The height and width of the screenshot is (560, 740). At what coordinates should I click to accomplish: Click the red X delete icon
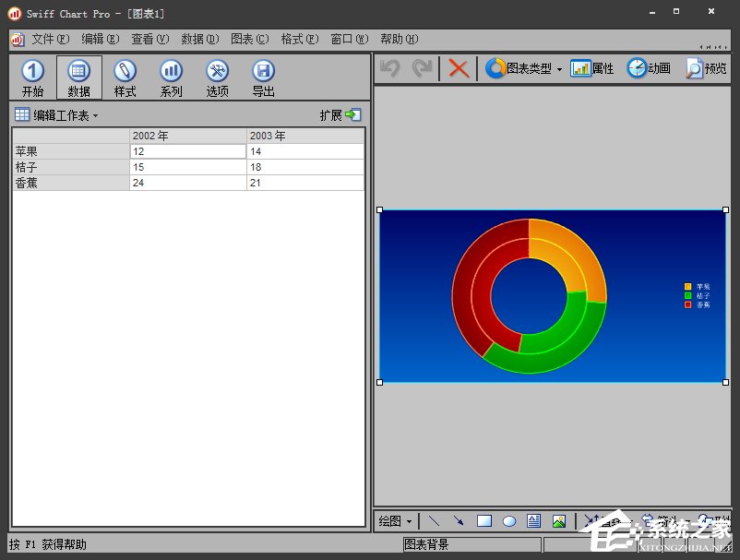tap(458, 68)
